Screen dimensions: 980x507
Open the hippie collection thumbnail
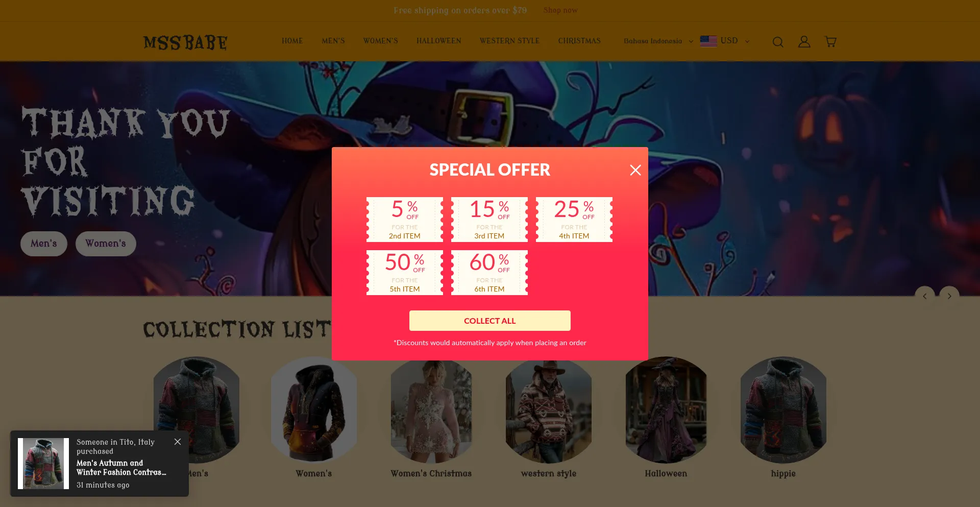tap(783, 410)
